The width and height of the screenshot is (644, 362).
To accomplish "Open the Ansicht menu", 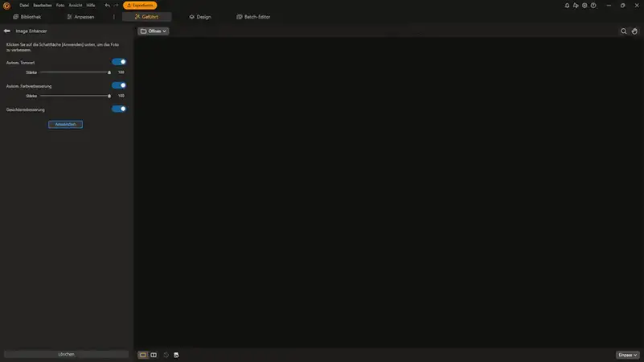I will pyautogui.click(x=75, y=6).
